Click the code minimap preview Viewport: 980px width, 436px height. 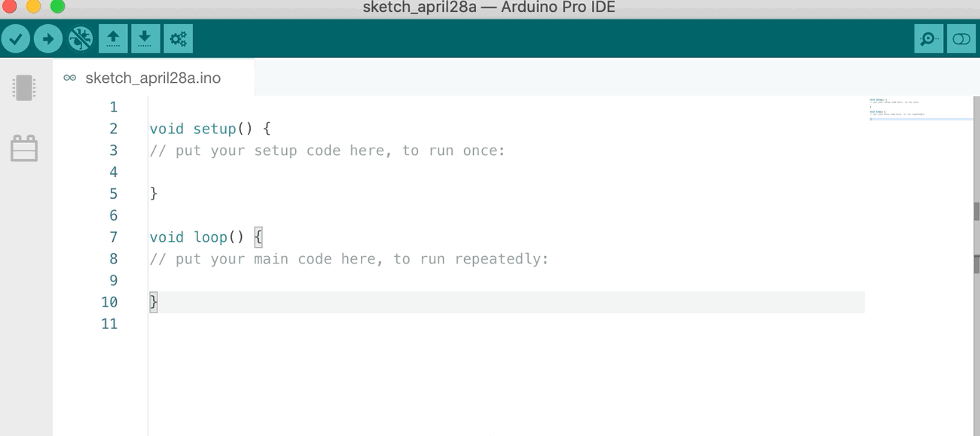coord(920,108)
